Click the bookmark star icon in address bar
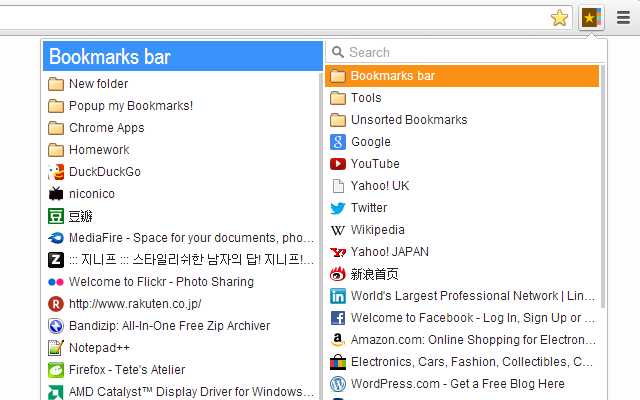640x400 pixels. [559, 18]
